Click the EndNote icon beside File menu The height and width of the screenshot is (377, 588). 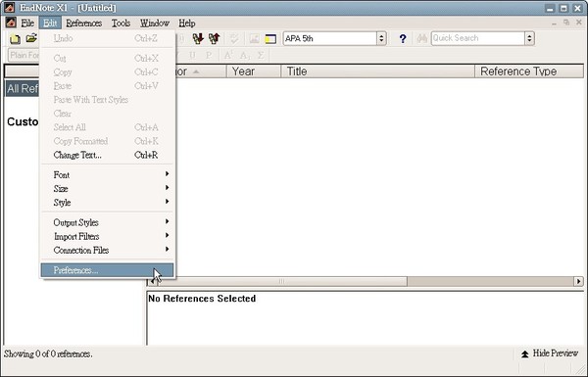[11, 23]
